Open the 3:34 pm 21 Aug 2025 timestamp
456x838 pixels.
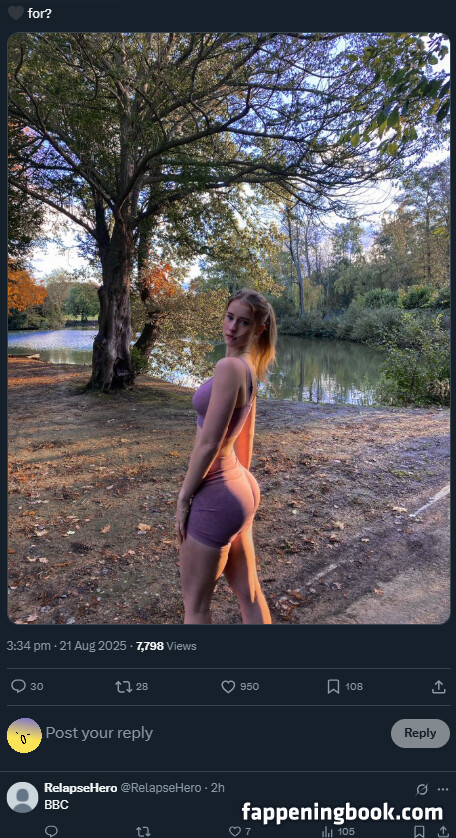point(66,646)
